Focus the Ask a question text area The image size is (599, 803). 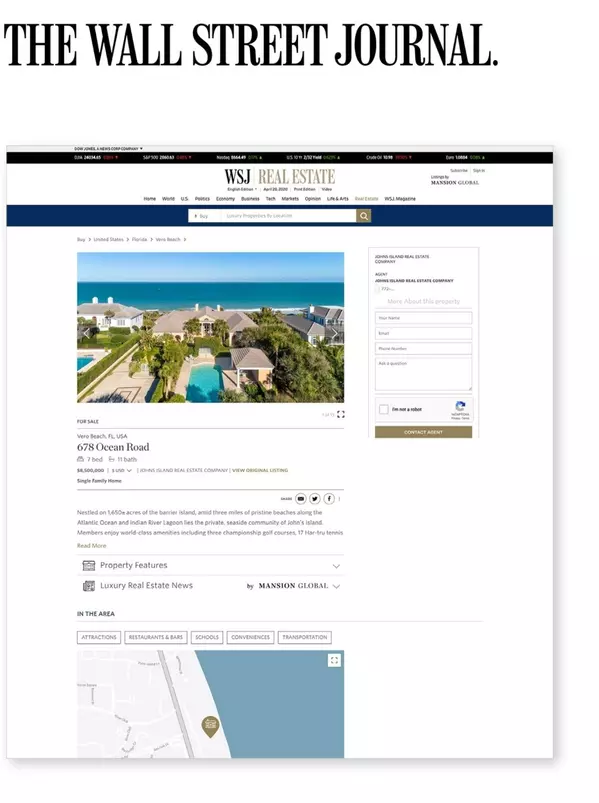423,374
